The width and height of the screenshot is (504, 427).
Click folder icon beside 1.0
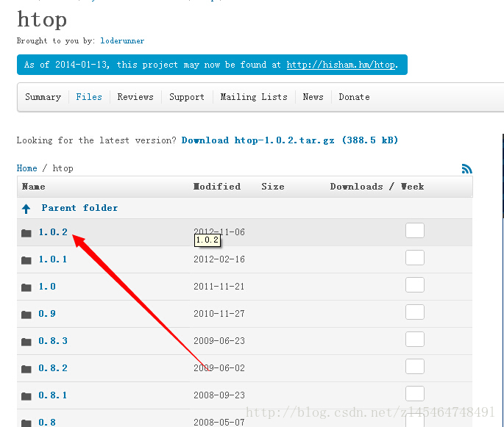click(x=26, y=287)
